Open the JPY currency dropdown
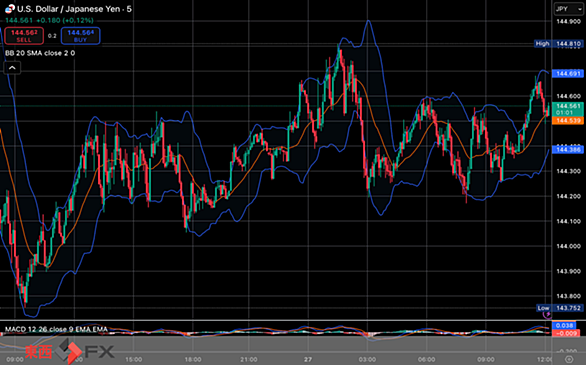Screen dimensions: 586x365 point(568,9)
